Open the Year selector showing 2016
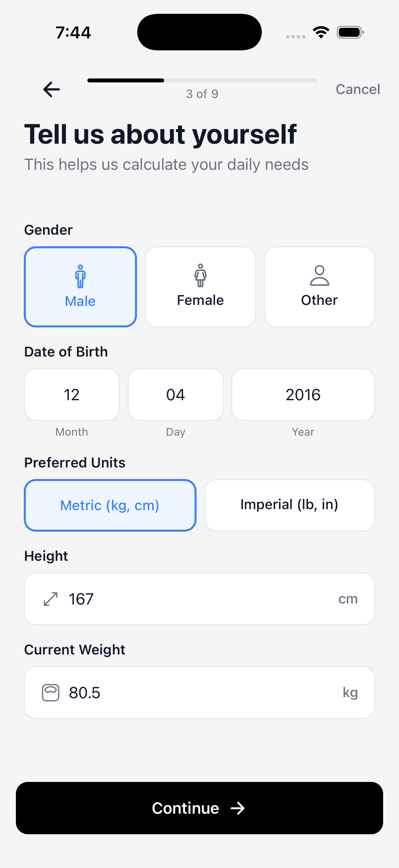 303,394
